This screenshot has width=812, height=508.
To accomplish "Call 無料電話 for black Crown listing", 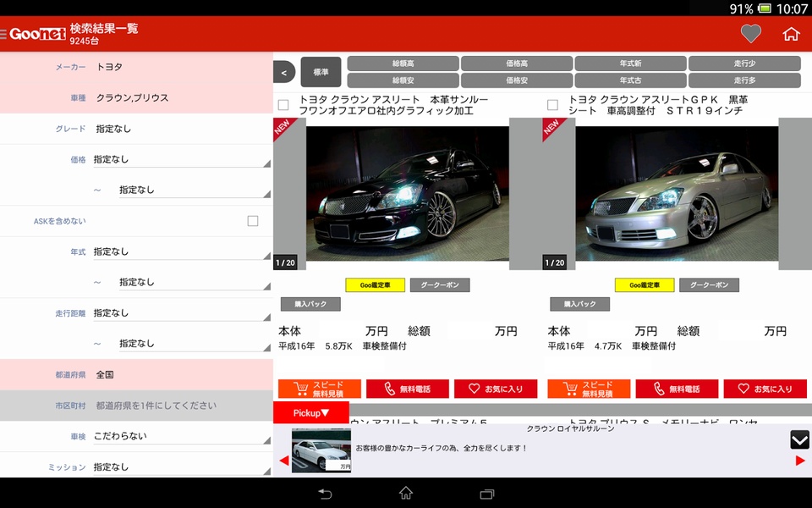I will pos(408,389).
